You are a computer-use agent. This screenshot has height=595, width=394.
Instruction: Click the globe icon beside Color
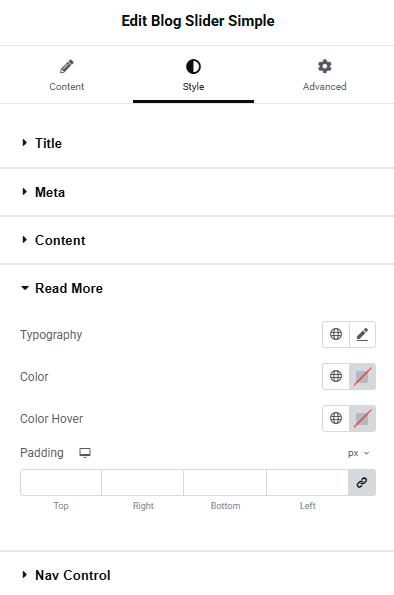point(336,376)
